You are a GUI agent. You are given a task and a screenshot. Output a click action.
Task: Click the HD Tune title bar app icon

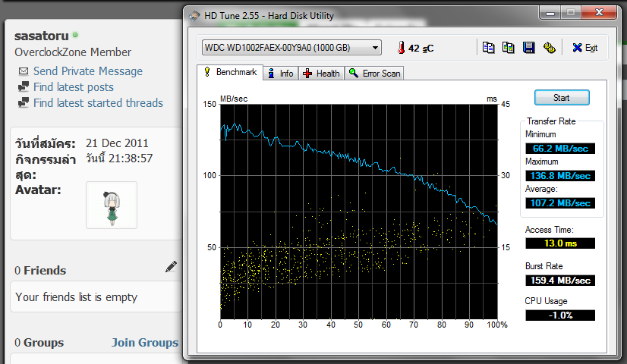(195, 15)
